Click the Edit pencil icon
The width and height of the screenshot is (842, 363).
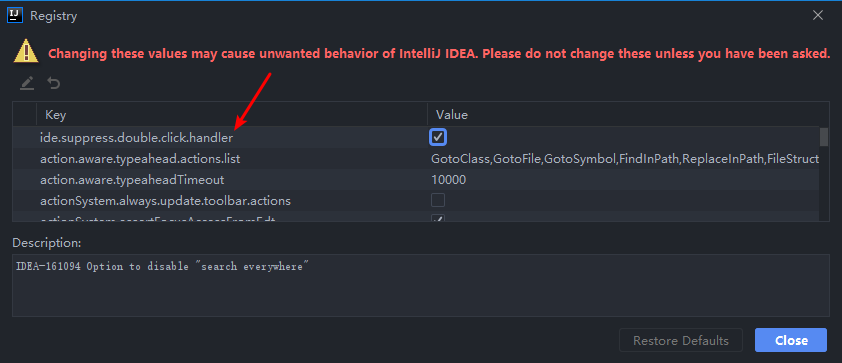point(27,83)
